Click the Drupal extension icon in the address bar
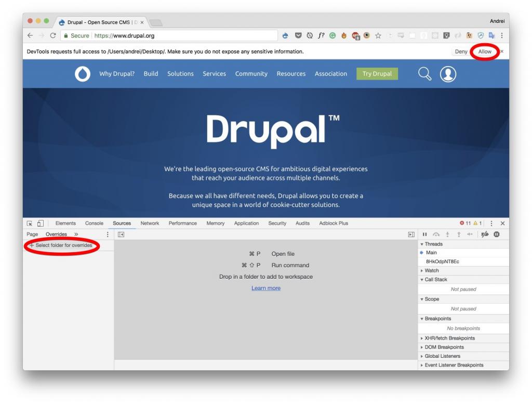The width and height of the screenshot is (532, 403). point(285,35)
